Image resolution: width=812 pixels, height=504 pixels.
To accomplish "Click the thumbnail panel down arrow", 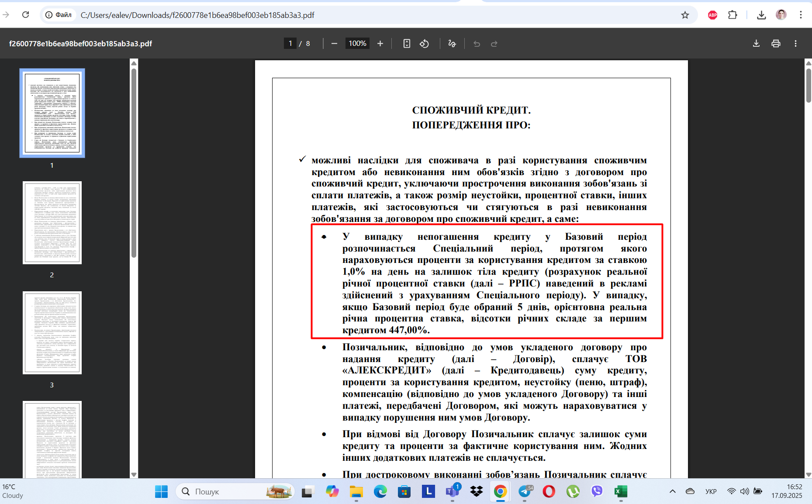I will point(134,474).
